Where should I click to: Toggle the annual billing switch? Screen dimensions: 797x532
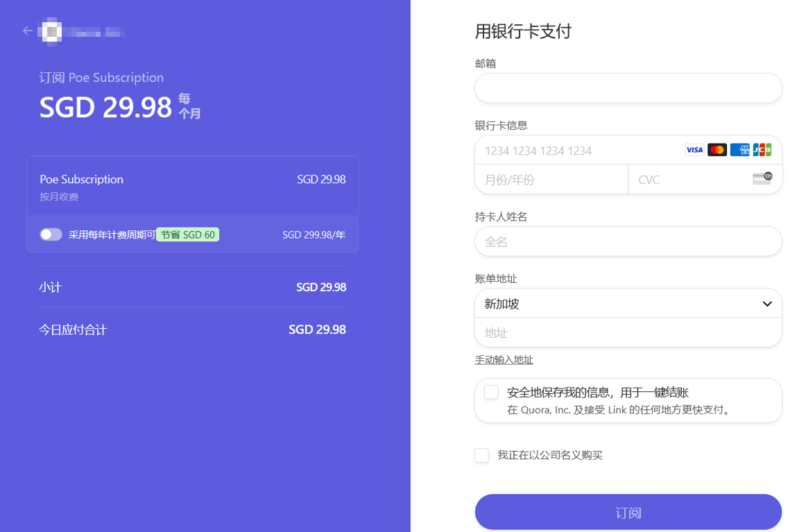point(51,234)
